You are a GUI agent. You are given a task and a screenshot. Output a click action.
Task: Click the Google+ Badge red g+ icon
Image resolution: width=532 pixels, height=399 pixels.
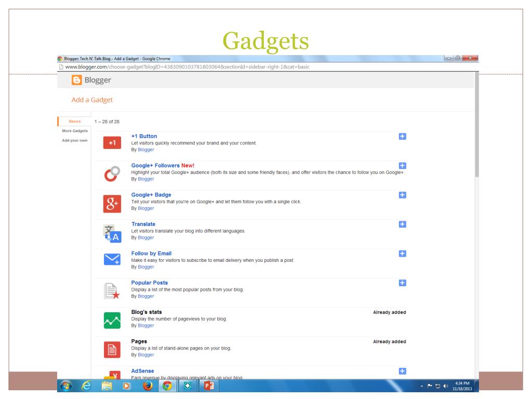click(x=112, y=204)
